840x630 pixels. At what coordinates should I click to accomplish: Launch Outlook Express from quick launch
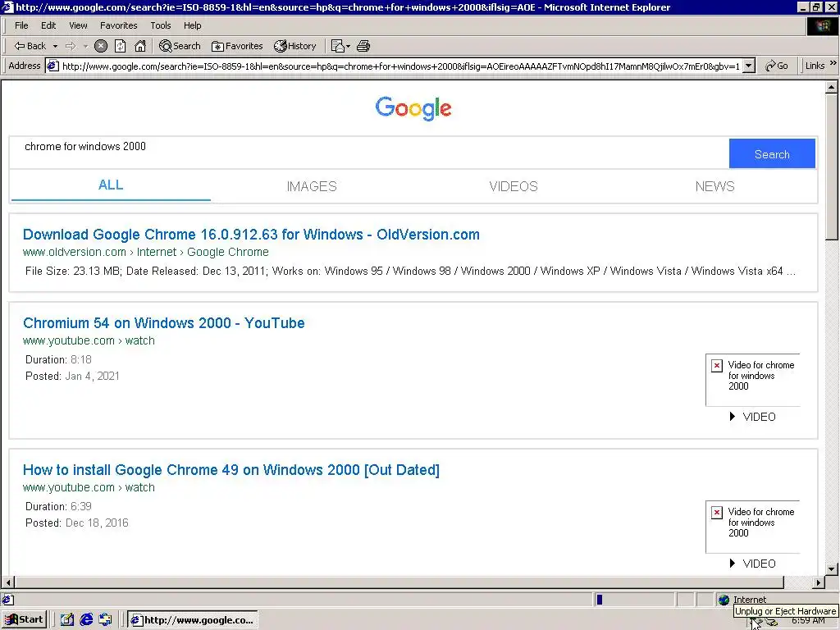tap(106, 620)
